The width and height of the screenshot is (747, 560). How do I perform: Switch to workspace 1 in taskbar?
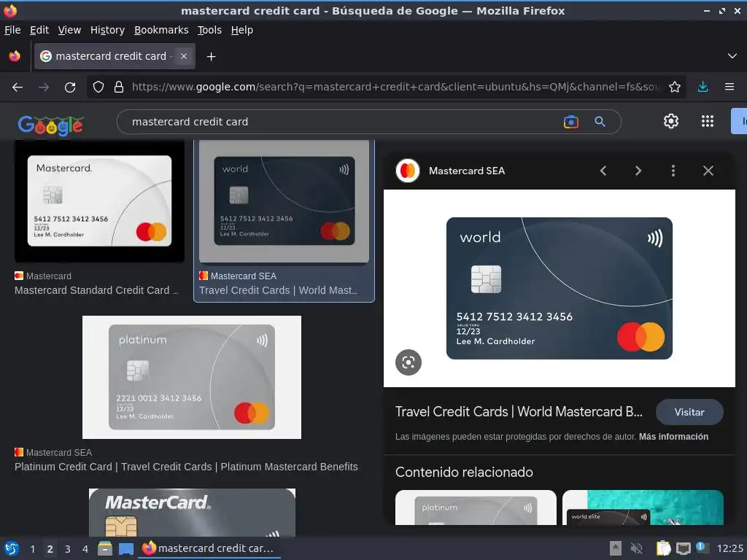(32, 549)
